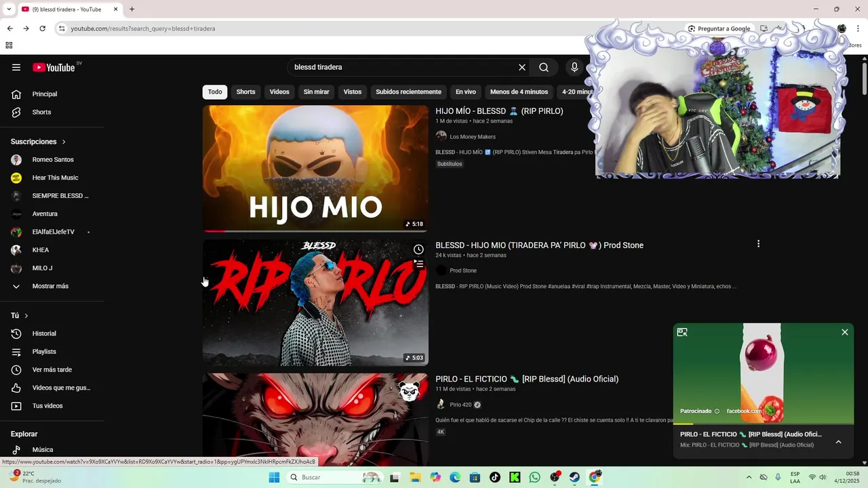The height and width of the screenshot is (488, 868).
Task: Expand the Tú section chevron
Action: [x=26, y=316]
